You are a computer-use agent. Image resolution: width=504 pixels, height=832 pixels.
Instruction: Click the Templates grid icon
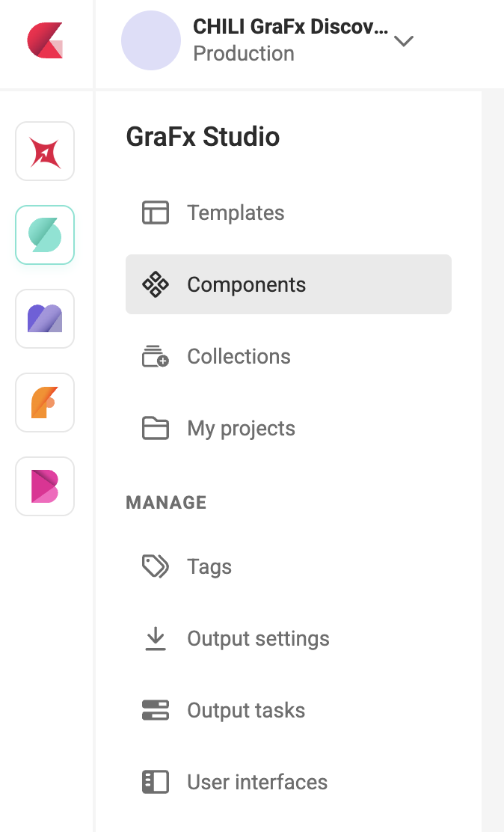point(156,212)
